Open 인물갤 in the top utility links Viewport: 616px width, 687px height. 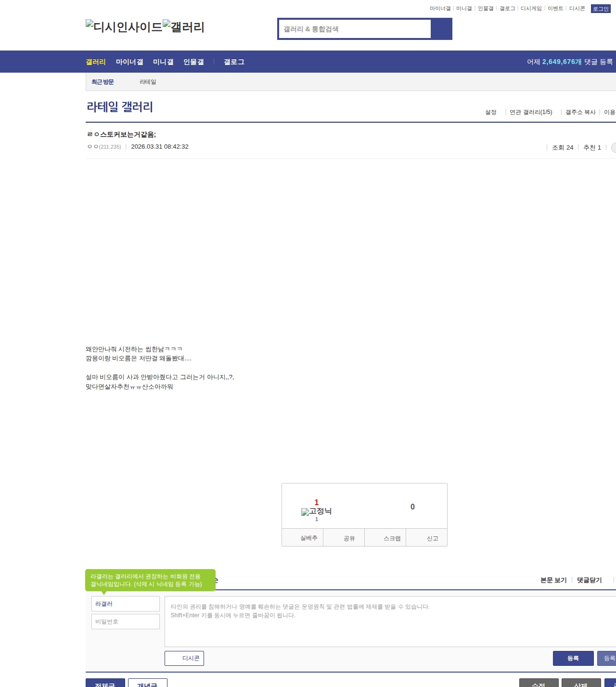486,9
